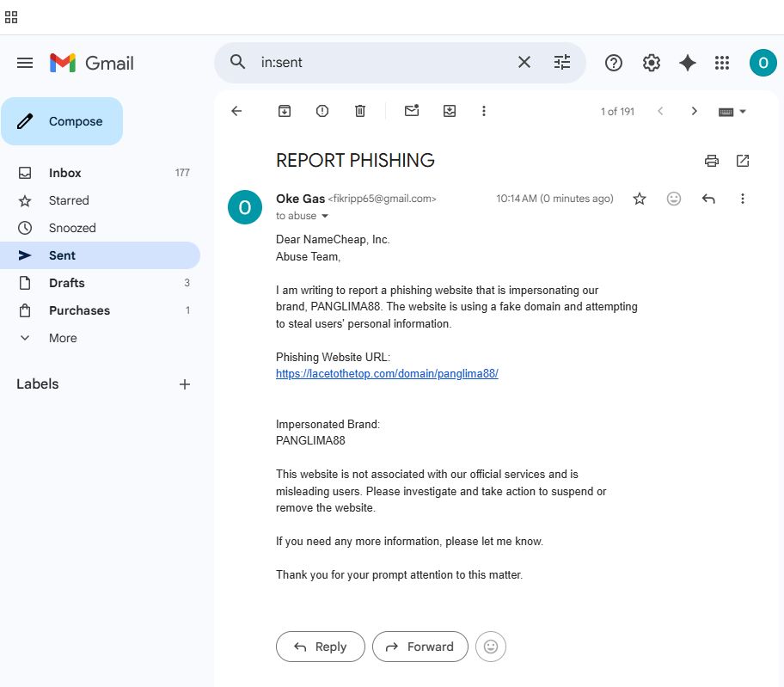Add emoji reaction at message bottom
Image resolution: width=784 pixels, height=687 pixels.
[x=491, y=647]
